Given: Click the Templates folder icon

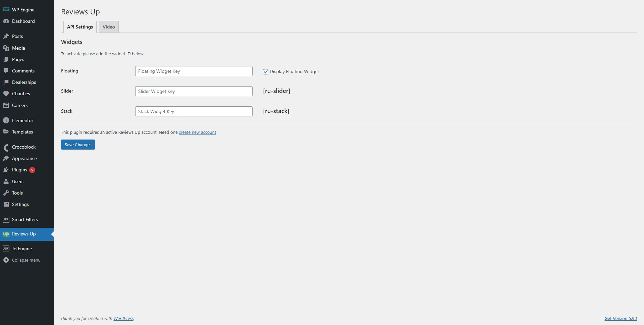Looking at the screenshot, I should [6, 132].
